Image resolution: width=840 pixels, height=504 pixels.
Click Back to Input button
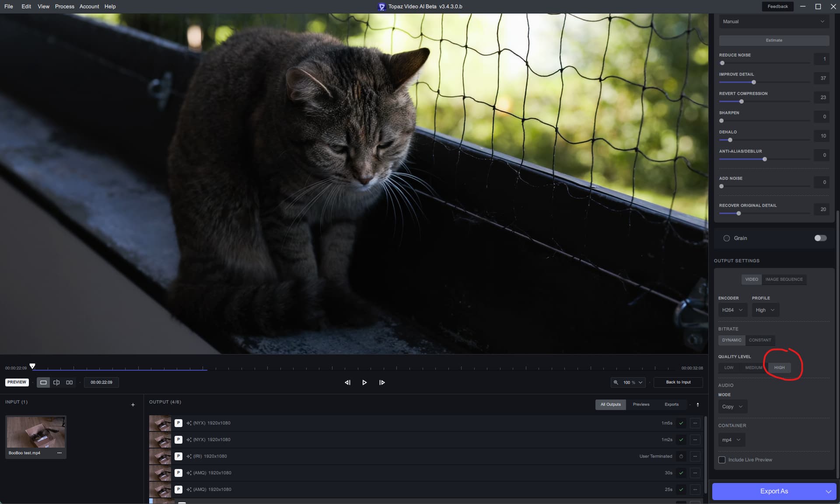point(678,382)
